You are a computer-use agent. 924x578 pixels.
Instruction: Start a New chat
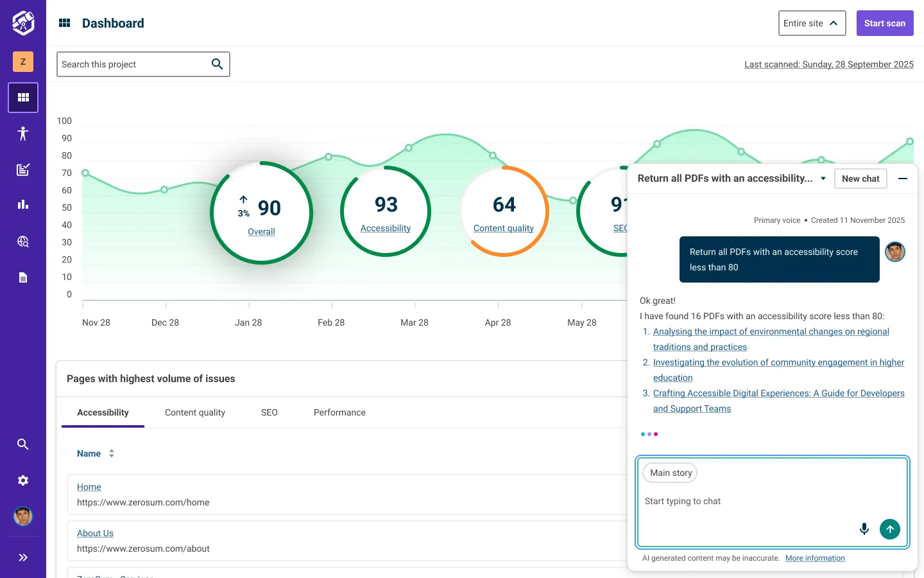pos(860,179)
